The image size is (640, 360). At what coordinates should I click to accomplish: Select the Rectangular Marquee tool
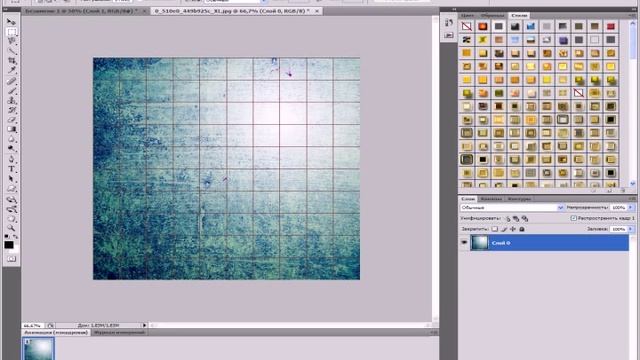click(x=11, y=31)
